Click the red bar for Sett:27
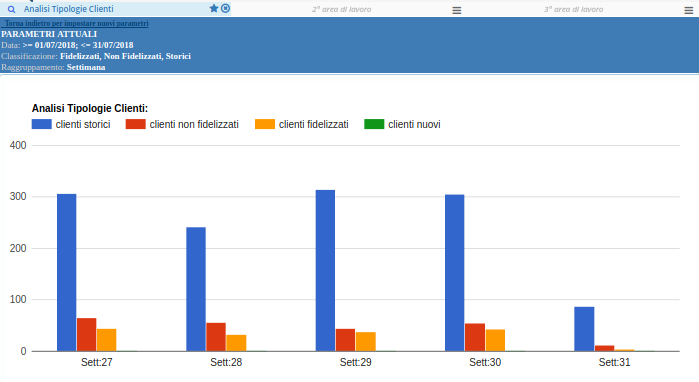The height and width of the screenshot is (382, 699). 86,335
